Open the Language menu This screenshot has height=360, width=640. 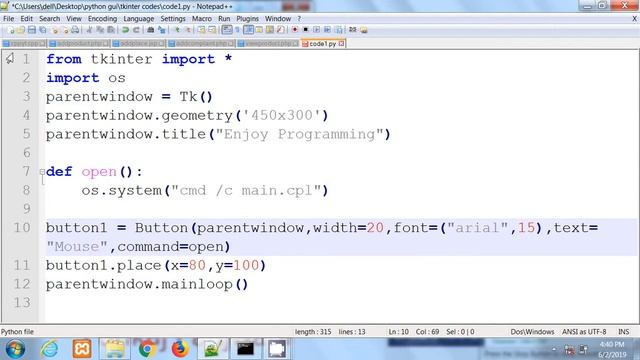coord(138,19)
